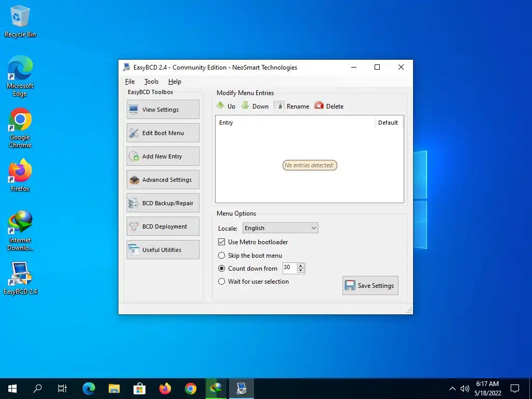Image resolution: width=532 pixels, height=399 pixels.
Task: Open Recycle Bin desktop icon
Action: [x=20, y=21]
